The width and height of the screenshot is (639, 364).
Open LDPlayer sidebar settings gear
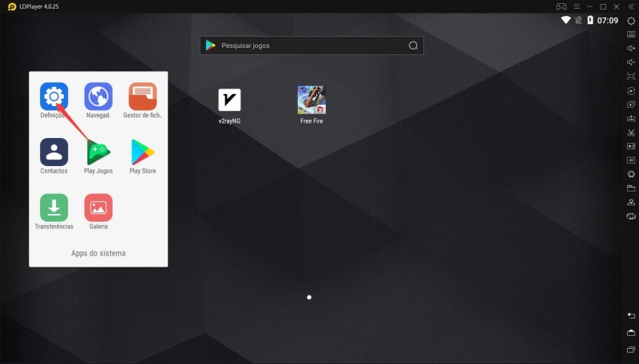click(631, 22)
